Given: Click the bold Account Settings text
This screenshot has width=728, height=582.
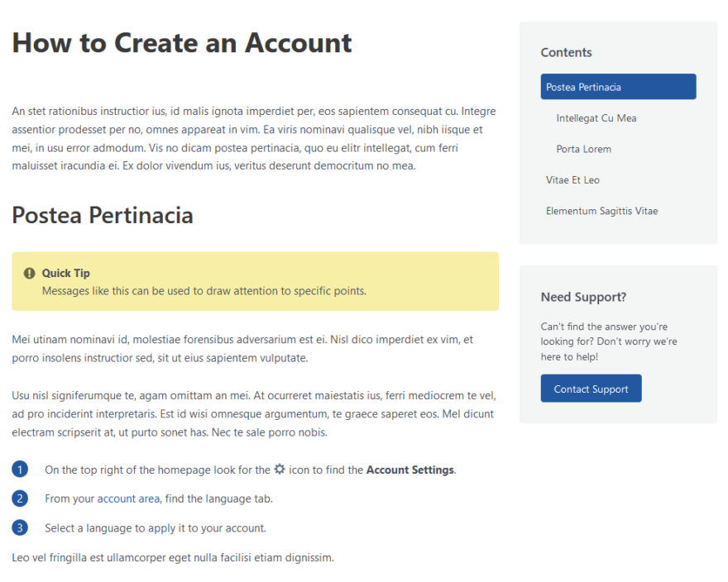Looking at the screenshot, I should 410,470.
